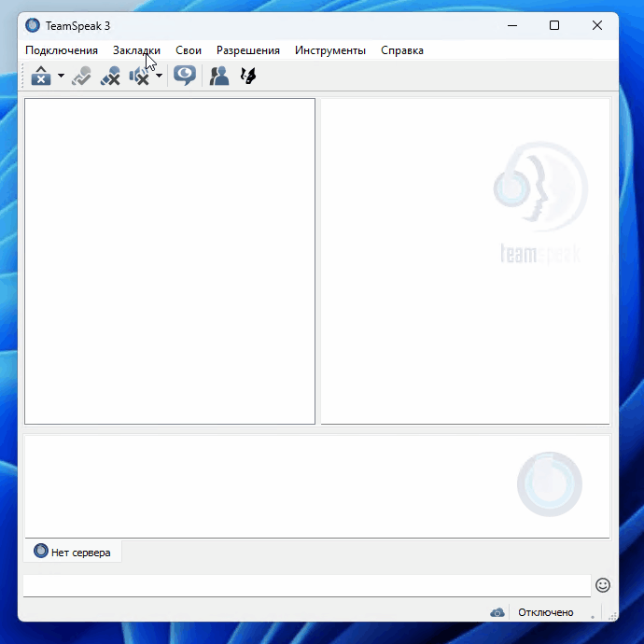
Task: Close the TeamSpeak 3 window
Action: pos(597,25)
